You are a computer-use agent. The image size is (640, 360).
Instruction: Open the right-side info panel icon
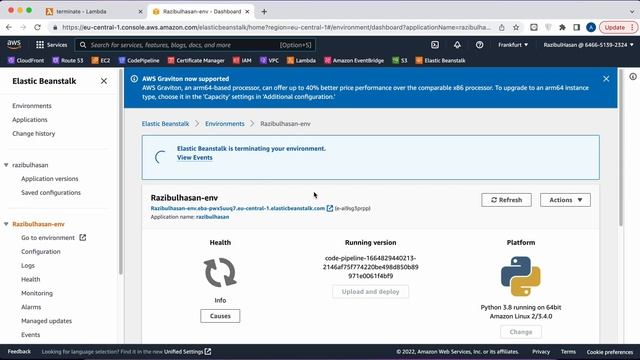pos(633,76)
